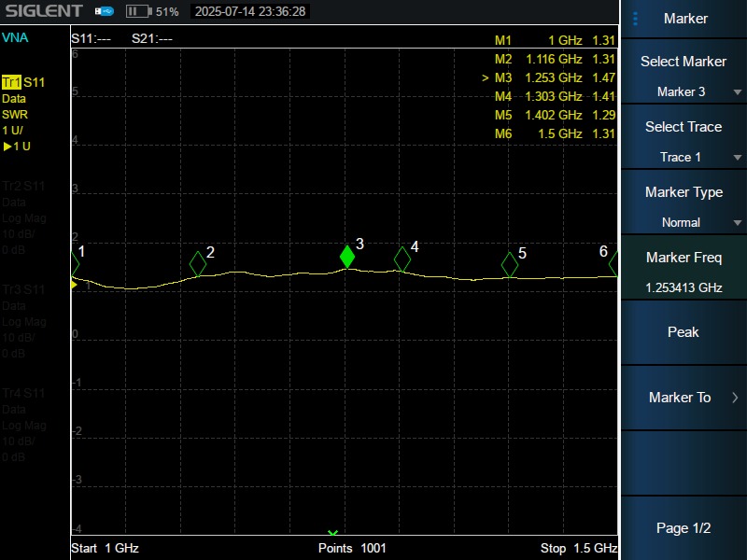
Task: Click the Marker menu title
Action: 685,19
